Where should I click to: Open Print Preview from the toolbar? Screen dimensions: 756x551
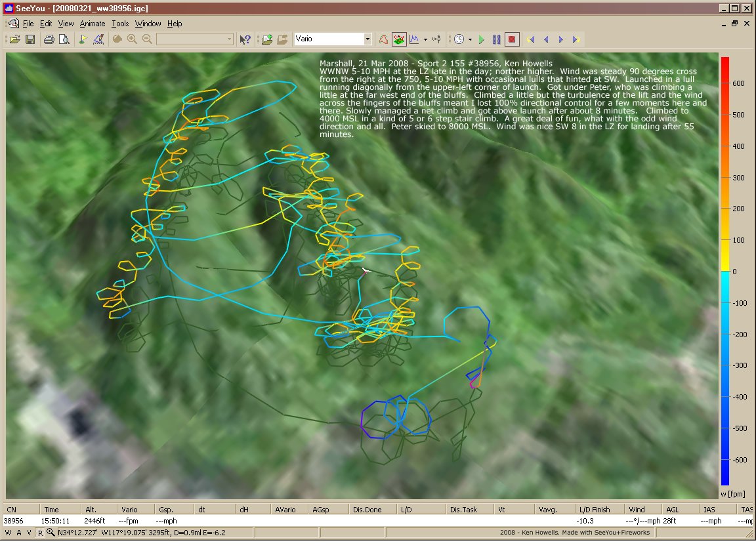click(x=64, y=39)
